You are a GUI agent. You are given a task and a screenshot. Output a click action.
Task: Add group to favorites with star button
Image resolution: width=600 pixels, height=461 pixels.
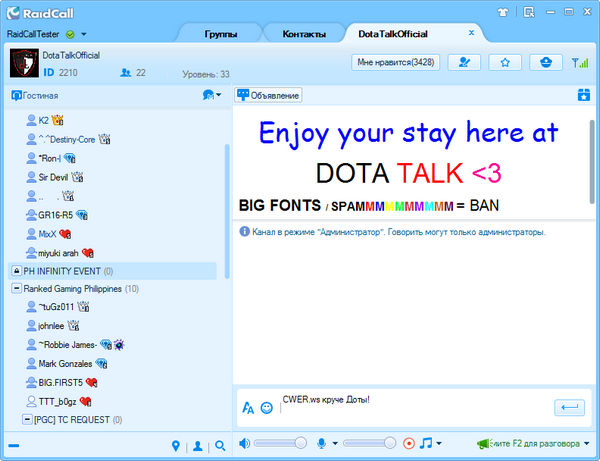[505, 62]
